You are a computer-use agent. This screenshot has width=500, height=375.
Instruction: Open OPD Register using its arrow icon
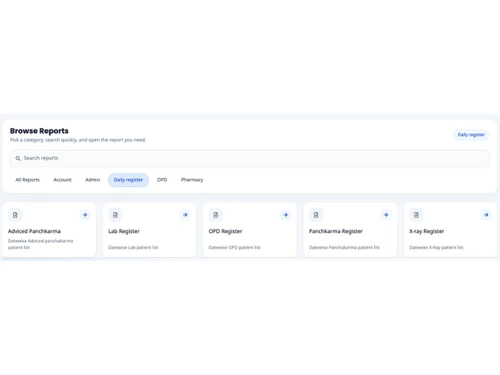[x=286, y=215]
